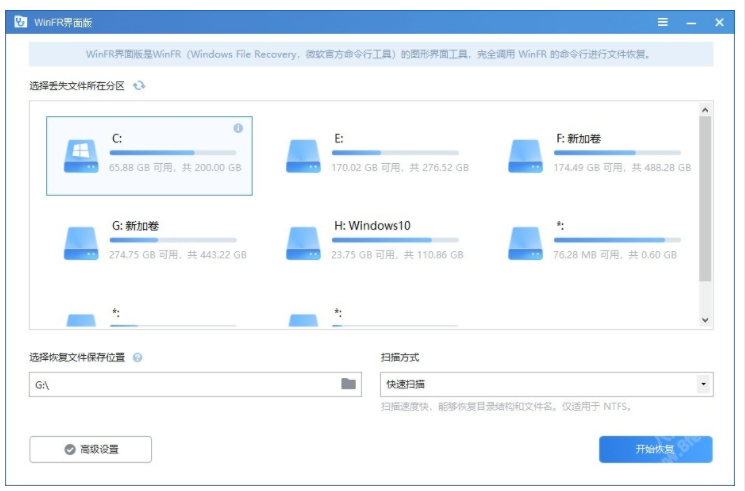Select the 0.60 GB unnamed partition icon
Screen dimensions: 745x491
click(x=524, y=241)
